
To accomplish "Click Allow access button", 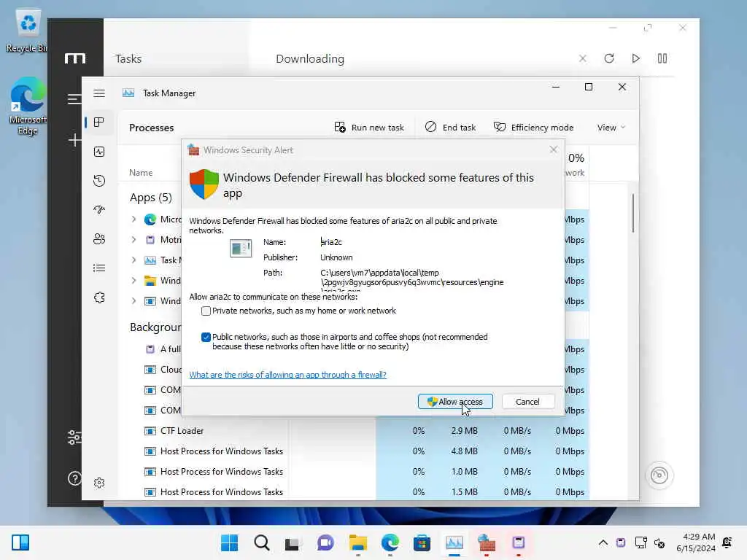I will [455, 402].
